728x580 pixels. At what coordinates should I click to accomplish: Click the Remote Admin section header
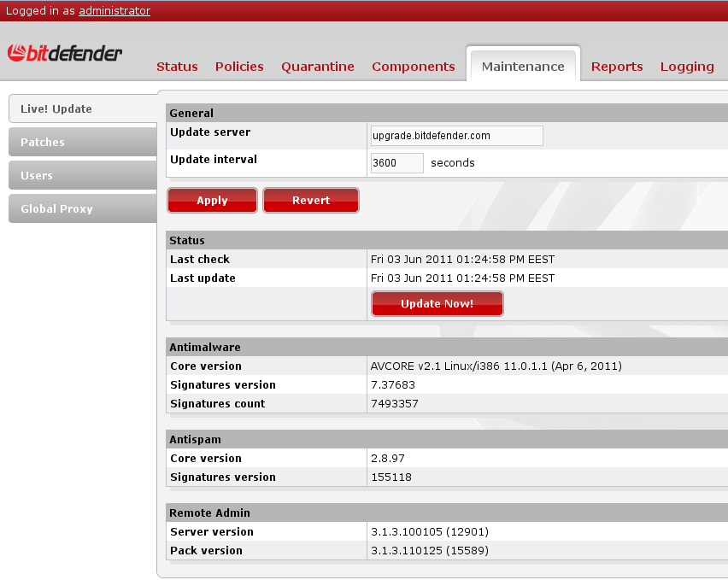click(209, 513)
